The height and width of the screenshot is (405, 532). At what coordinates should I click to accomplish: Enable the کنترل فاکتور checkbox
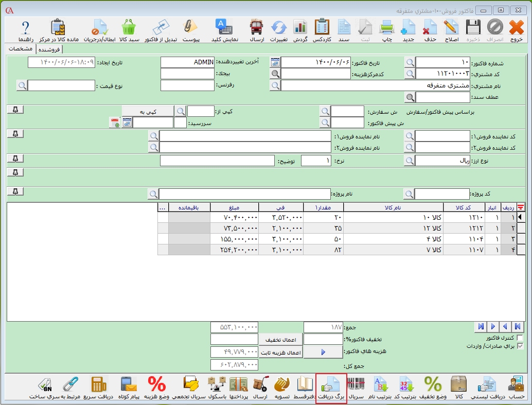point(520,338)
